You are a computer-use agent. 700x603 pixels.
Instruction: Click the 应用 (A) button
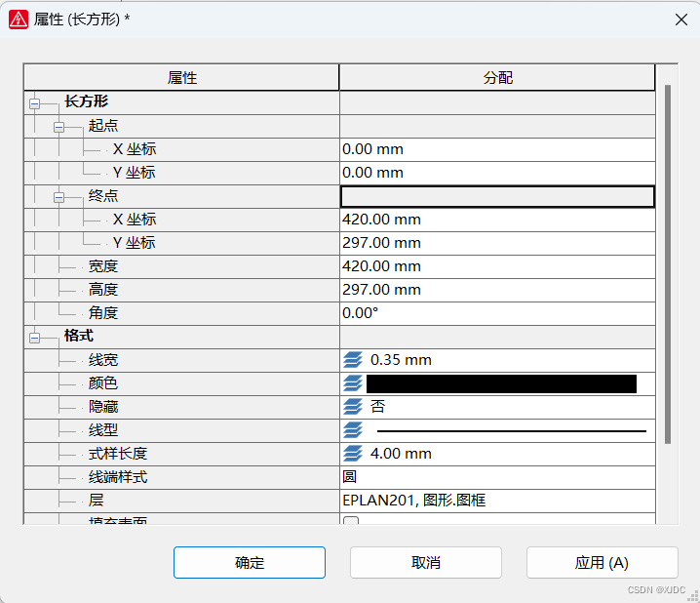tap(602, 563)
